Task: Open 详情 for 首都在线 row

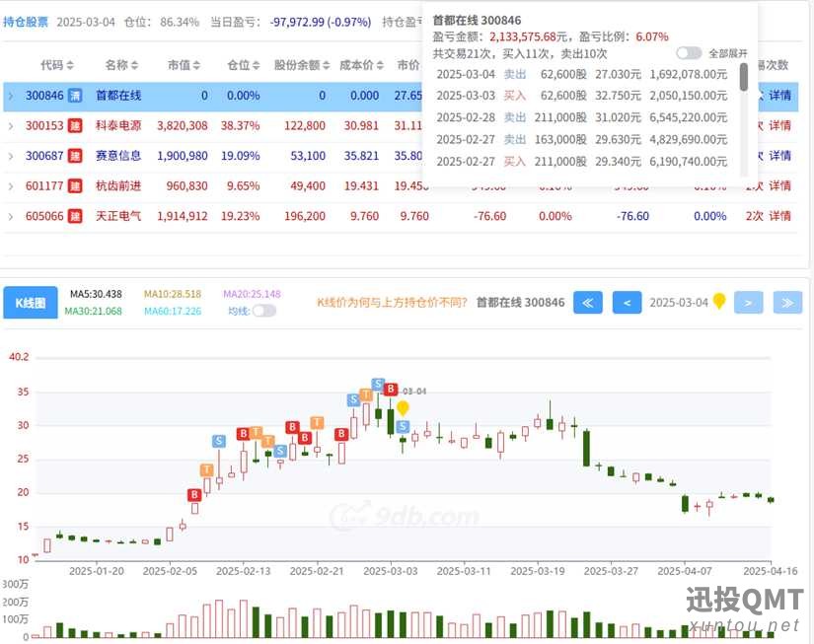Action: [779, 96]
